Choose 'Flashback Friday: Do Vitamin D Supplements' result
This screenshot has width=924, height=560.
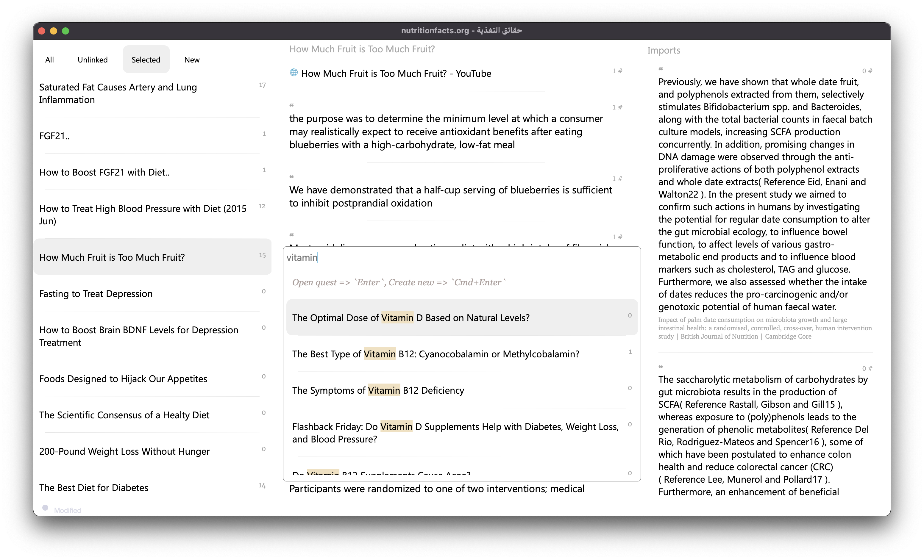(x=462, y=433)
